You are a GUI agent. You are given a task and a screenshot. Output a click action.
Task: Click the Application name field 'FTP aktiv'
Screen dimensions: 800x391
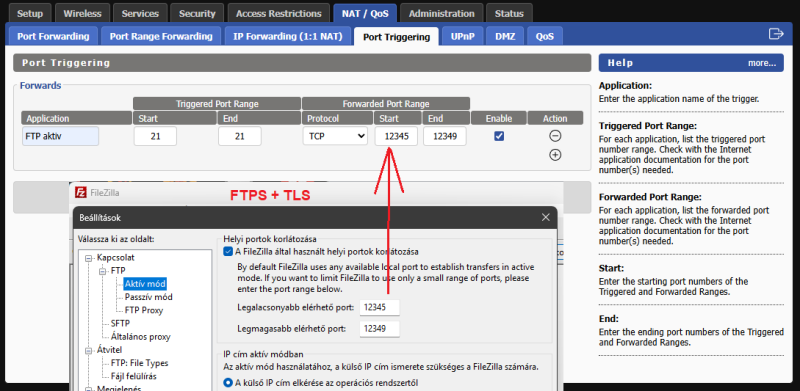coord(60,136)
